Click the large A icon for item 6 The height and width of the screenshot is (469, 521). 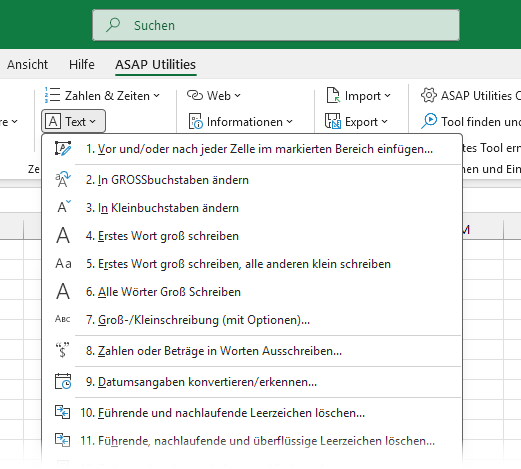pyautogui.click(x=63, y=292)
